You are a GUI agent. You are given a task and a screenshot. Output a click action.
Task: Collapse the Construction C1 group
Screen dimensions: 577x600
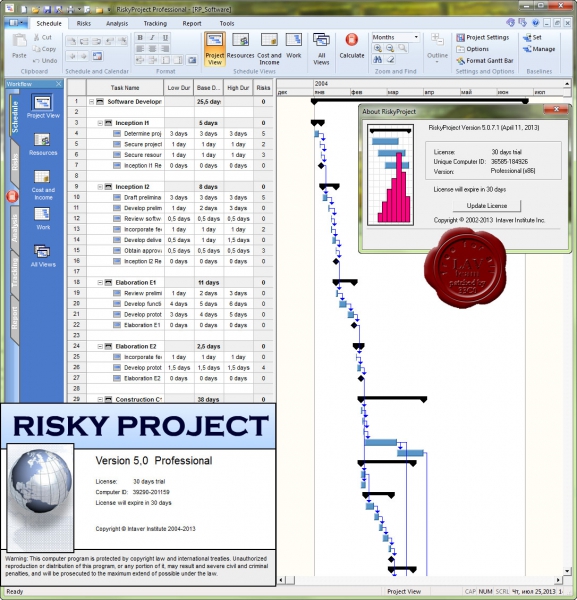100,399
